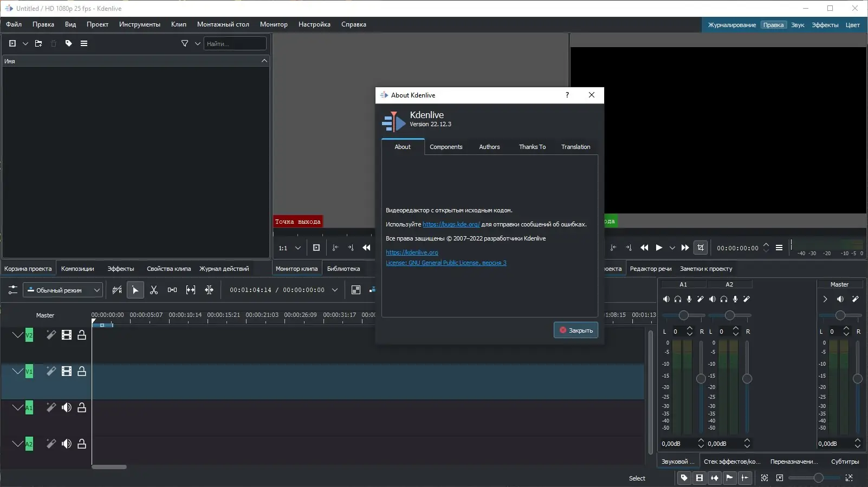Toggle the V2 track lock
This screenshot has width=868, height=487.
(82, 335)
